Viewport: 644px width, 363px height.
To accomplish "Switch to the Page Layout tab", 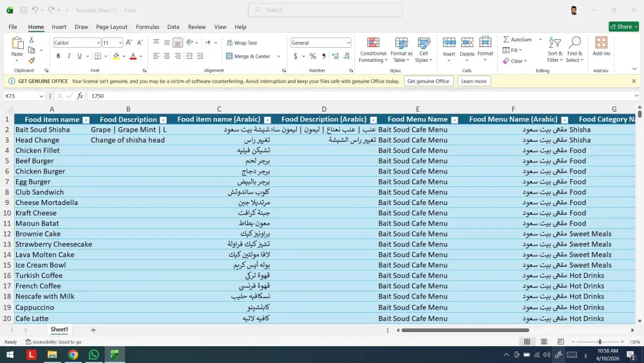I will pos(111,26).
